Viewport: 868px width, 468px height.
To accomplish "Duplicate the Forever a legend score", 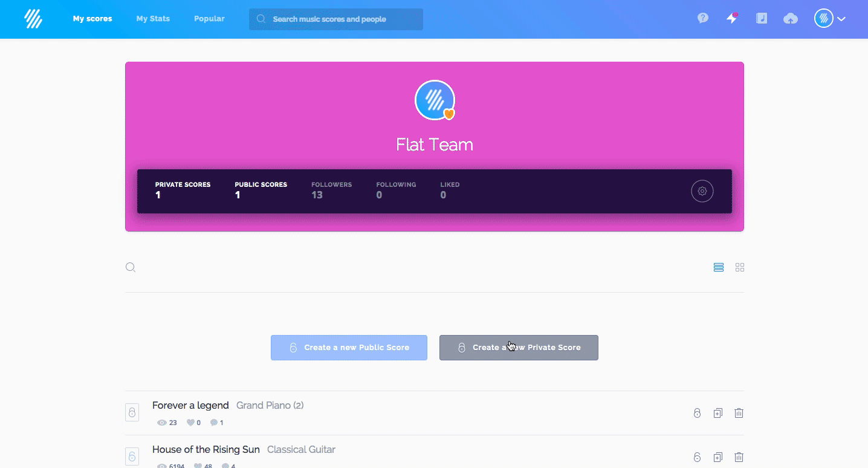I will [717, 414].
